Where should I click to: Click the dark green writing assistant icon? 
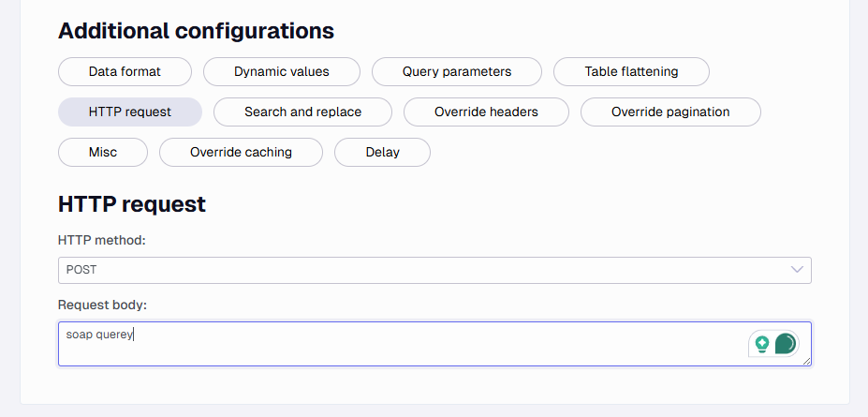785,344
